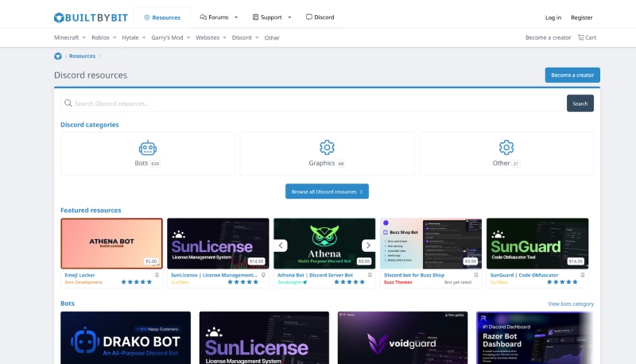Click Become a creator link in sub-navigation
The image size is (636, 364).
(x=548, y=37)
